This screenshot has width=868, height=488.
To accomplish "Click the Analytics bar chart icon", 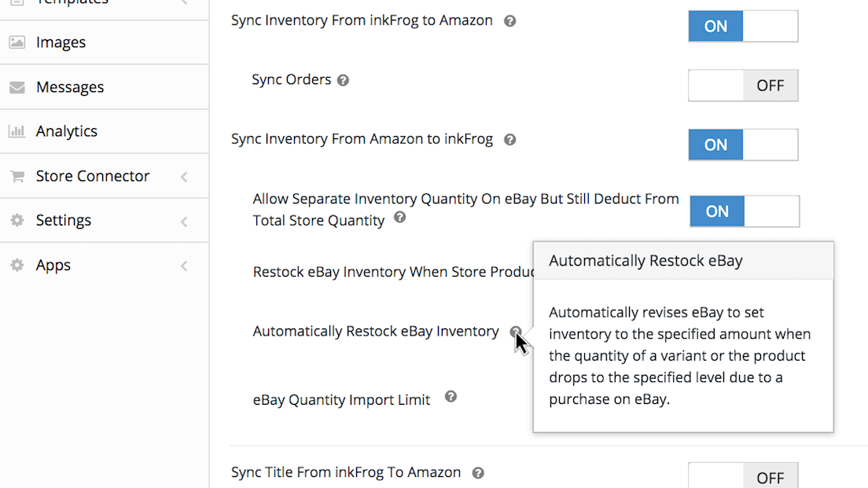I will (x=17, y=131).
